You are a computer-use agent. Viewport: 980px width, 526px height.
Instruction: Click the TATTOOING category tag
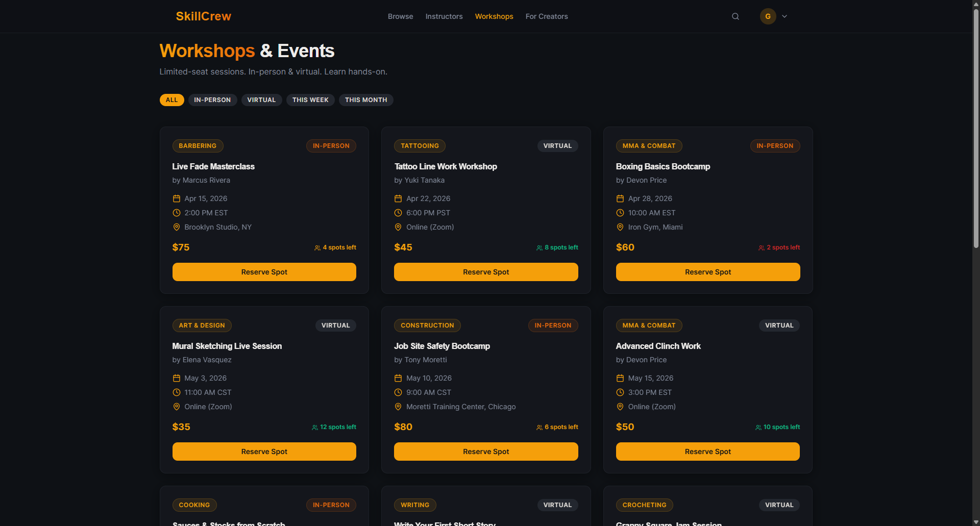click(420, 146)
